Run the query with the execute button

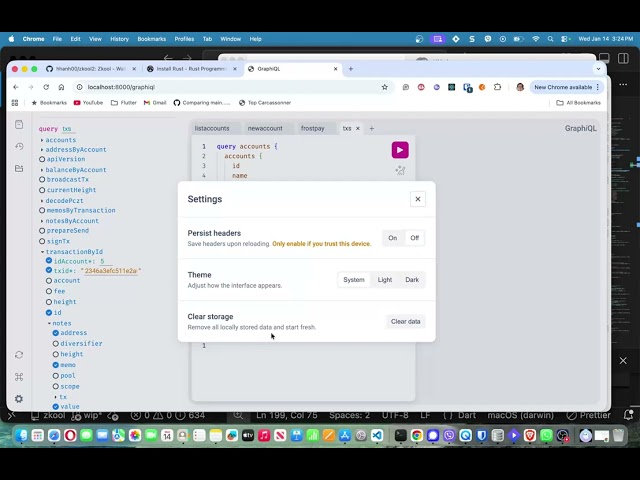[400, 150]
